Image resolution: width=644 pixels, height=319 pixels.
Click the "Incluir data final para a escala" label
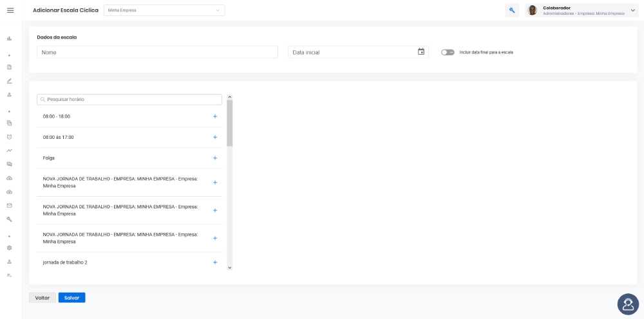point(486,53)
